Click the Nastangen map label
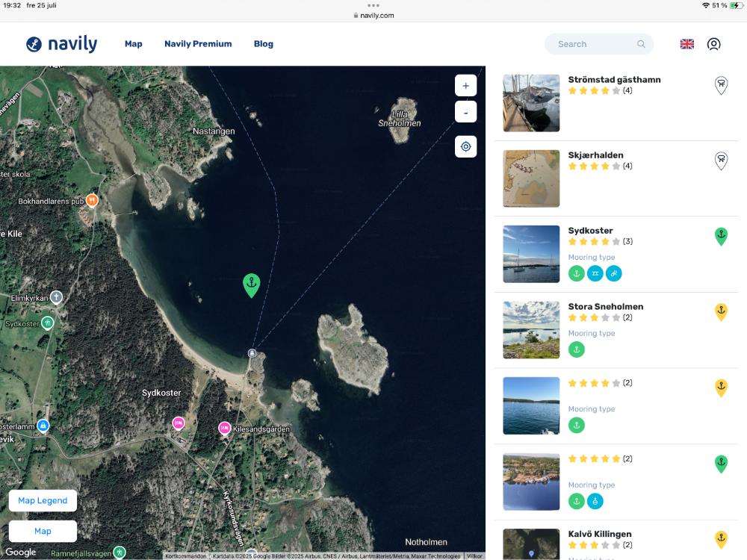 214,131
